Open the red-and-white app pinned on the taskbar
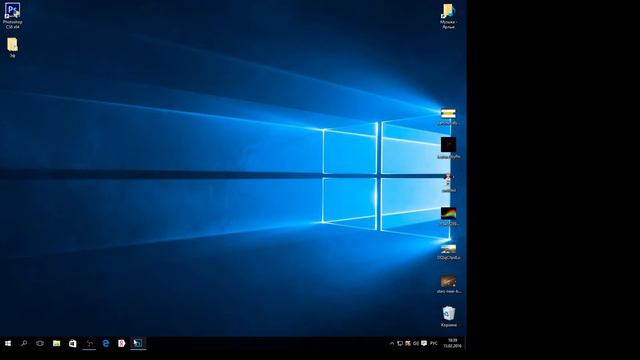Image resolution: width=640 pixels, height=360 pixels. pyautogui.click(x=122, y=343)
